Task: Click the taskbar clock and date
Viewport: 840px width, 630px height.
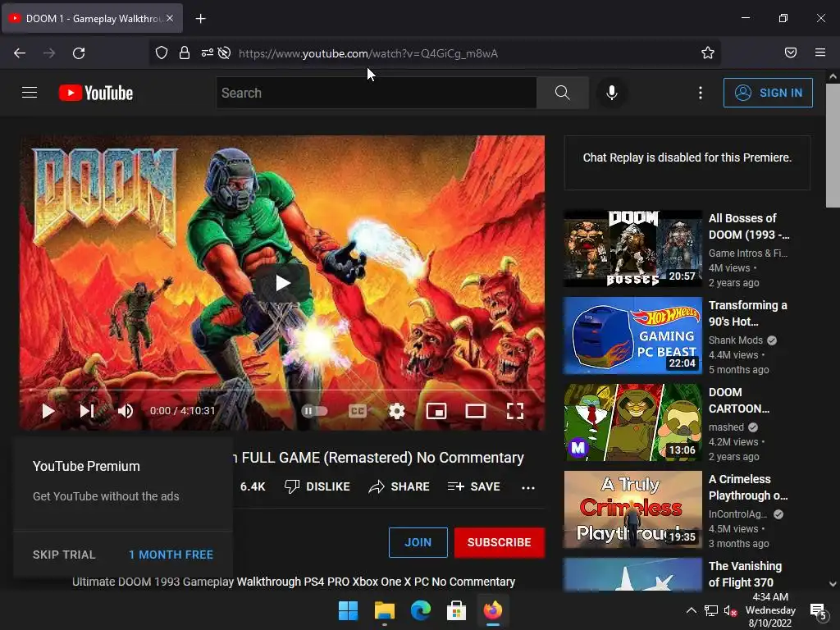Action: [770, 610]
